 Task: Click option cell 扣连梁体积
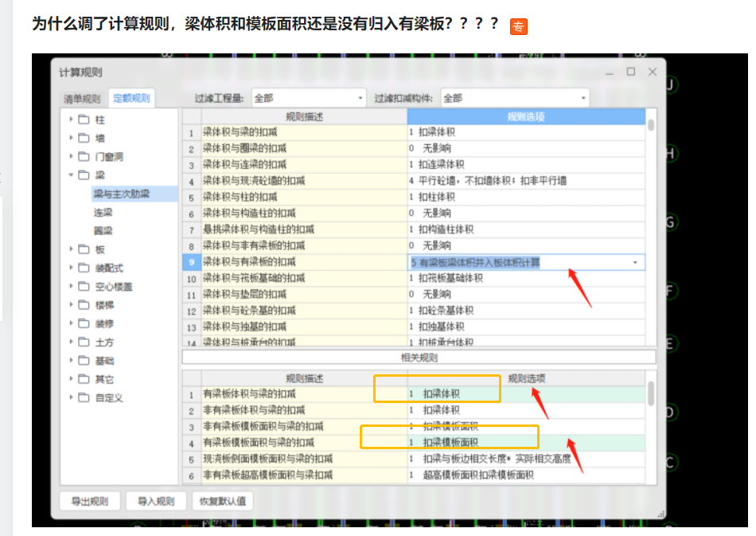tap(526, 165)
